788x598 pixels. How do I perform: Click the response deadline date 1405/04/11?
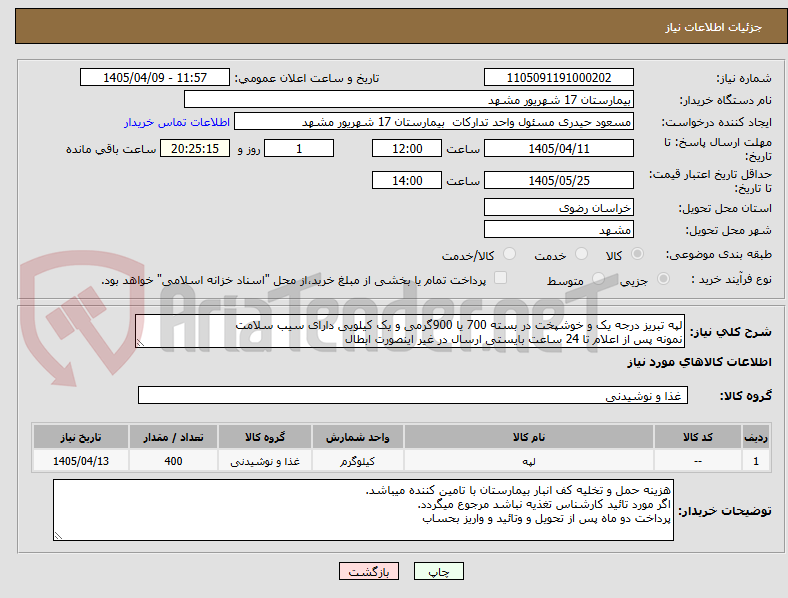(x=558, y=148)
